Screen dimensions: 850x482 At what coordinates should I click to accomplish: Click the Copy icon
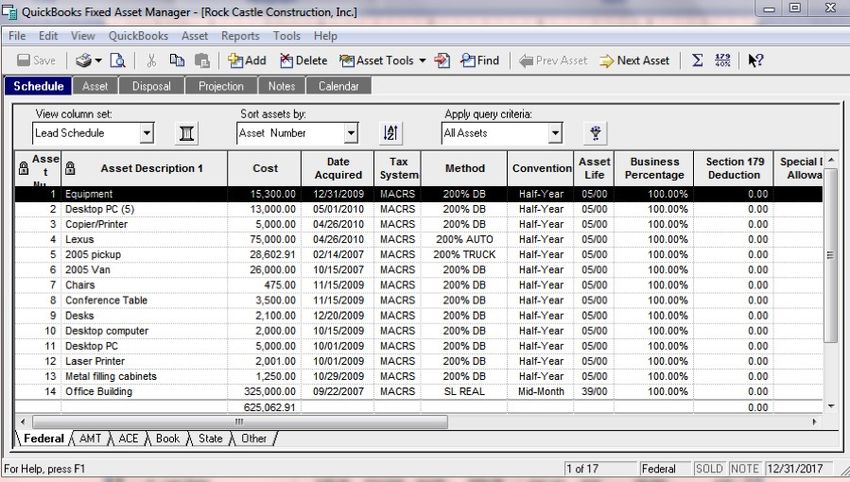(x=177, y=60)
